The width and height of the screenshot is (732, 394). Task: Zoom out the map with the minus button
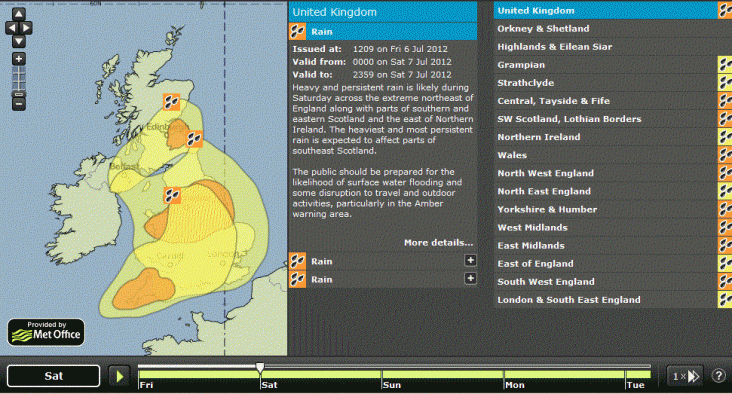click(x=19, y=103)
